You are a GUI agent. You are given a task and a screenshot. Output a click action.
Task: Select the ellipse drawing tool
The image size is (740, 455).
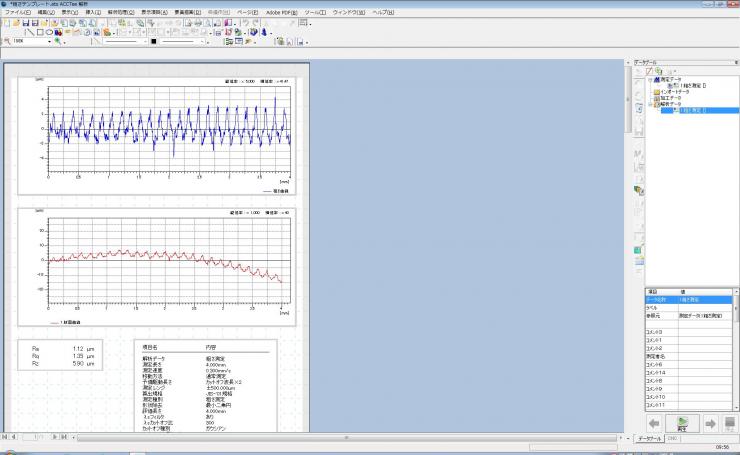click(x=49, y=32)
